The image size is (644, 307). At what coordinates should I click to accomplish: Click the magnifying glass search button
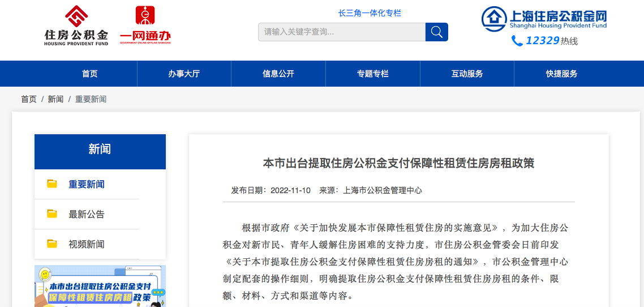[436, 32]
